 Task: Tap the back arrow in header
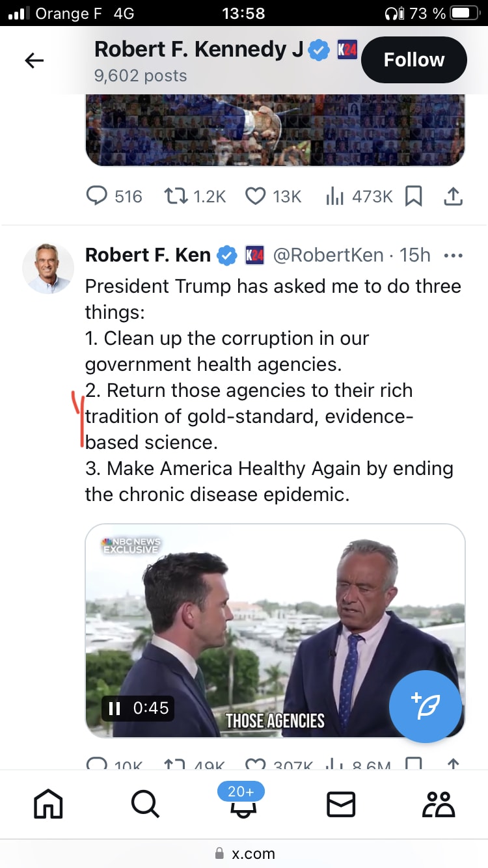click(34, 61)
